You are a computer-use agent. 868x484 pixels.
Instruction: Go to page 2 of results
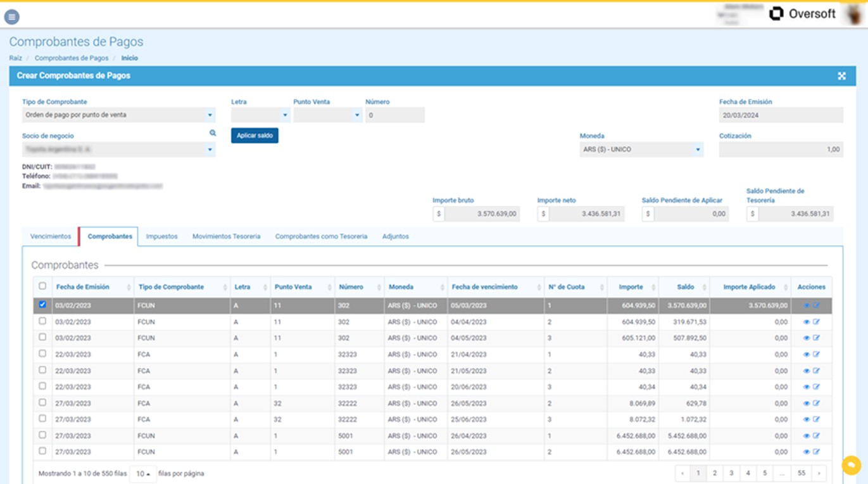coord(715,473)
